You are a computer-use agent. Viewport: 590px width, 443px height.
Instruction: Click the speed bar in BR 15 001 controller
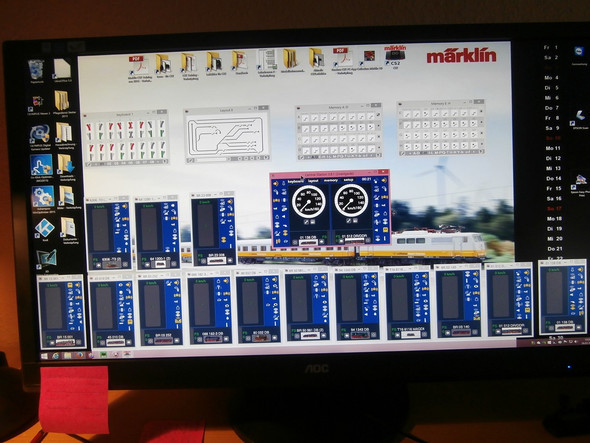53,309
